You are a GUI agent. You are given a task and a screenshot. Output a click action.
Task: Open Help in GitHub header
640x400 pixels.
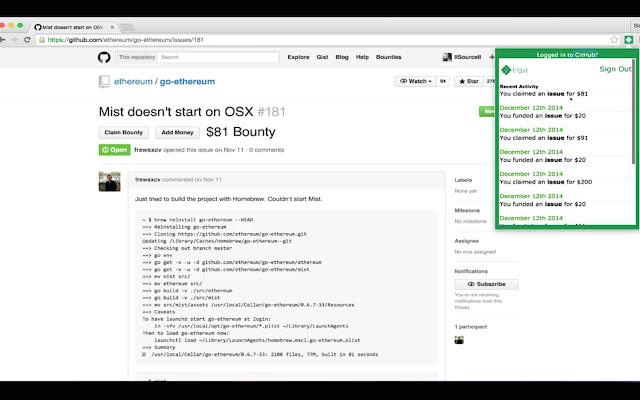point(362,57)
